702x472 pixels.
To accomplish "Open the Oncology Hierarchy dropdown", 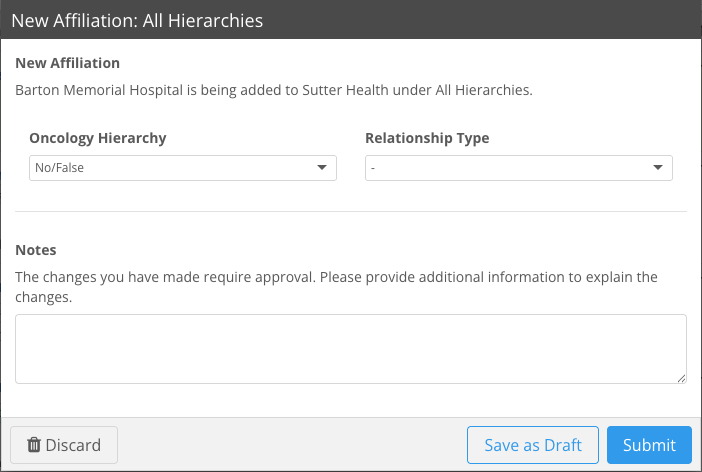I will click(x=183, y=168).
